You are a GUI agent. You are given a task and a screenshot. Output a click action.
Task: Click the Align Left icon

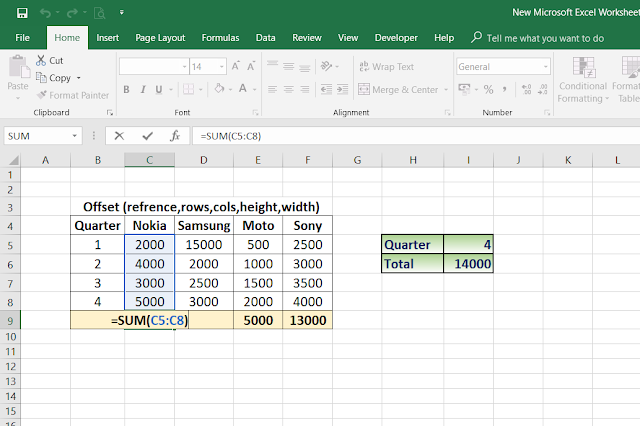[x=272, y=89]
